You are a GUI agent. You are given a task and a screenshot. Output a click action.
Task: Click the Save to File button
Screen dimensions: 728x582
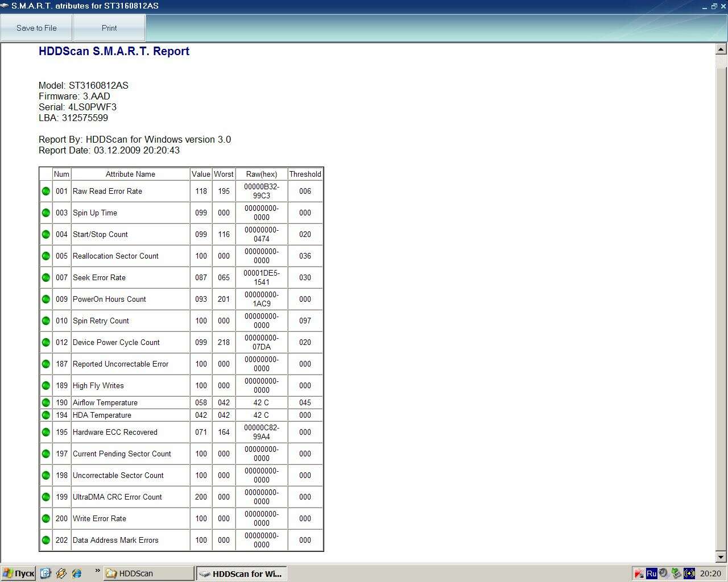coord(36,28)
